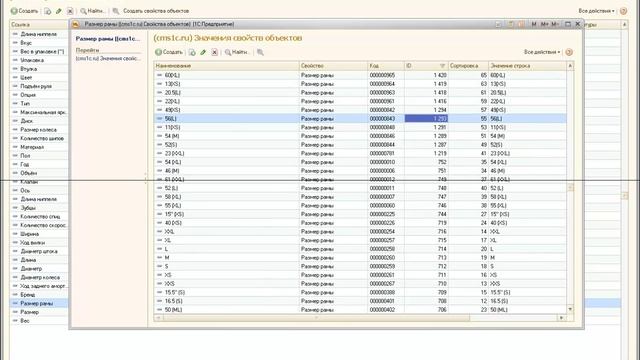Viewport: 640px width, 360px height.
Task: Click up arrow of background list scrollbar
Action: [624, 24]
